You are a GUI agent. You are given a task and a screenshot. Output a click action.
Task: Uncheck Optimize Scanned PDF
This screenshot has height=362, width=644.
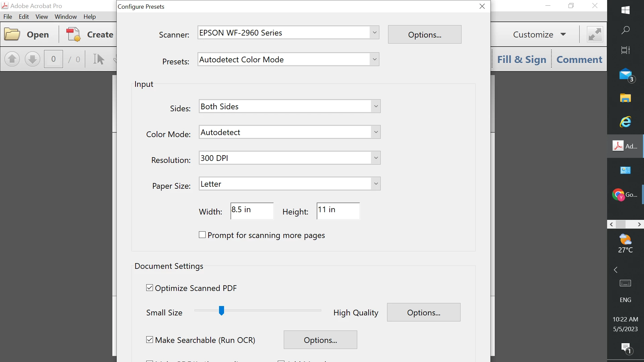click(x=150, y=288)
